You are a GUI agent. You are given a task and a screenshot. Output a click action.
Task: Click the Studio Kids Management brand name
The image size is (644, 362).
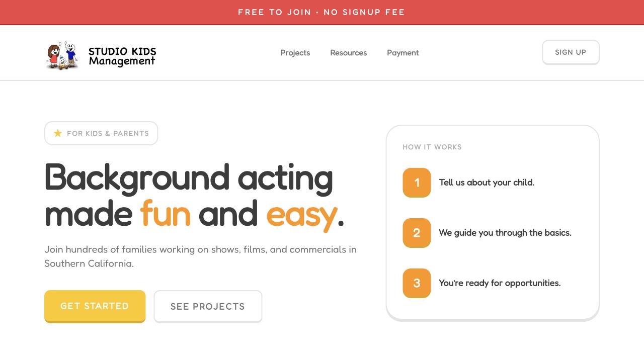[x=122, y=56]
